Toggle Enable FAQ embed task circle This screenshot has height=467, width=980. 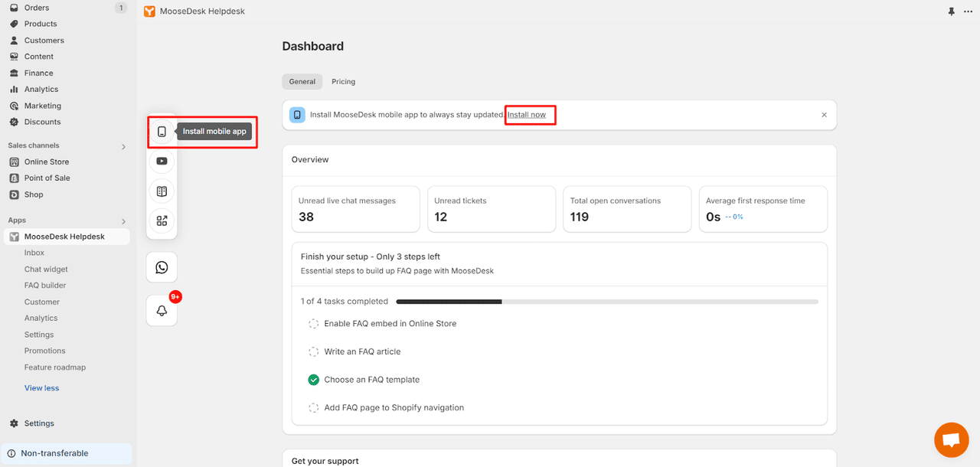[x=314, y=324]
